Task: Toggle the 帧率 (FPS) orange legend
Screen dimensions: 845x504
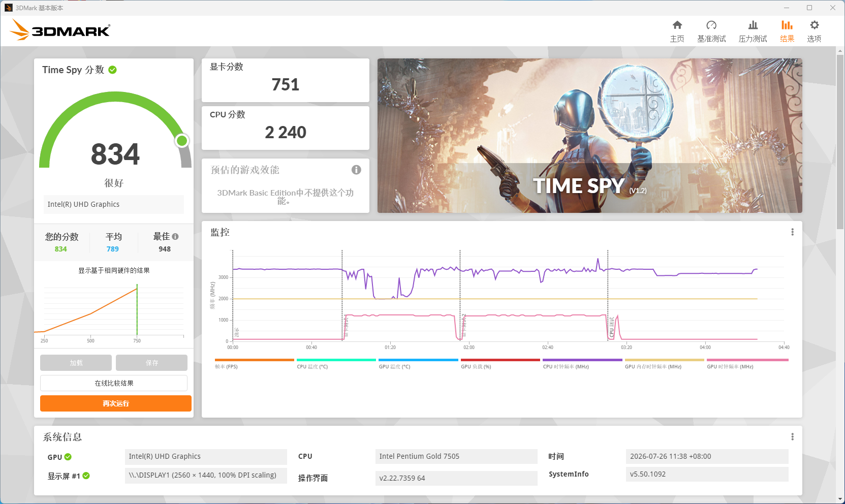Action: (255, 364)
